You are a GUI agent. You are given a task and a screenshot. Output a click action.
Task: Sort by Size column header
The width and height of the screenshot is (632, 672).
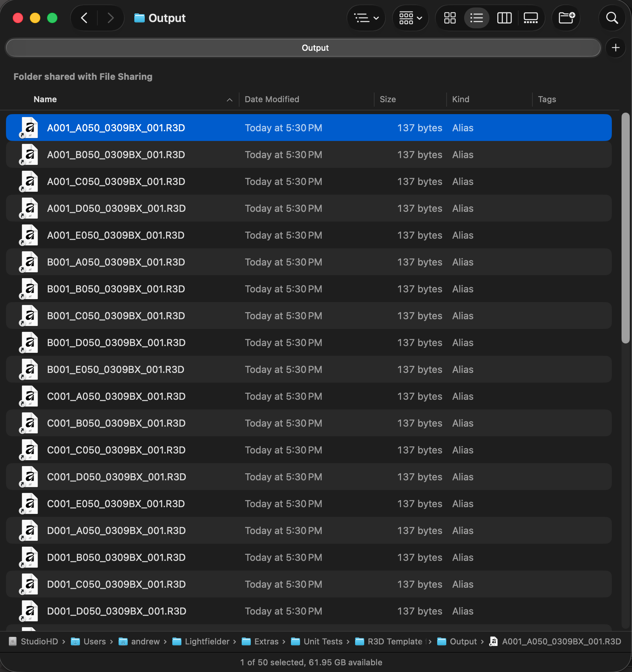click(388, 99)
